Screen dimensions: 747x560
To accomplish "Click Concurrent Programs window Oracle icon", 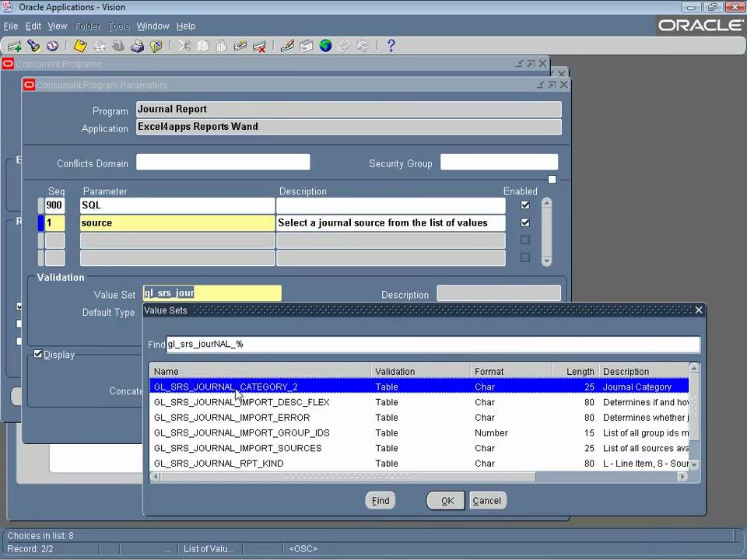I will (8, 63).
